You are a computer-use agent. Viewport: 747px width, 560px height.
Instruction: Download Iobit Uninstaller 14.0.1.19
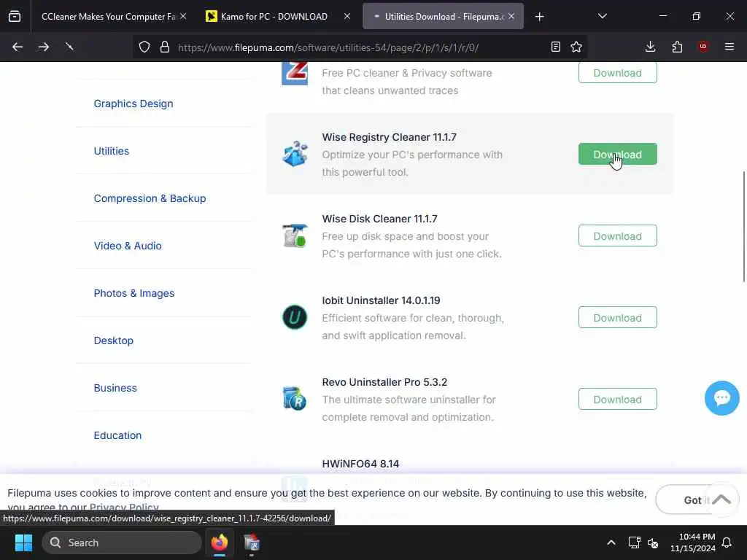[x=617, y=318]
